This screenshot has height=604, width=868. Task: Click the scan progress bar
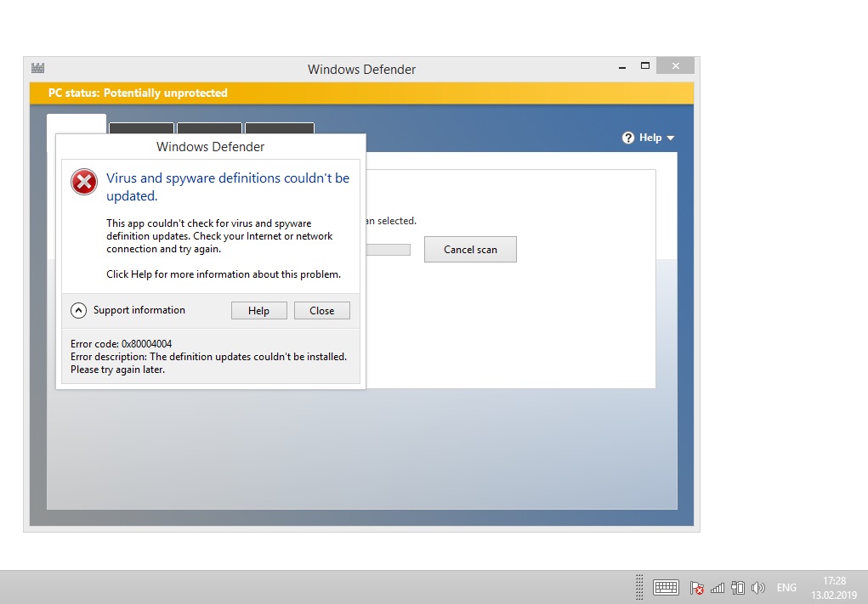coord(388,250)
